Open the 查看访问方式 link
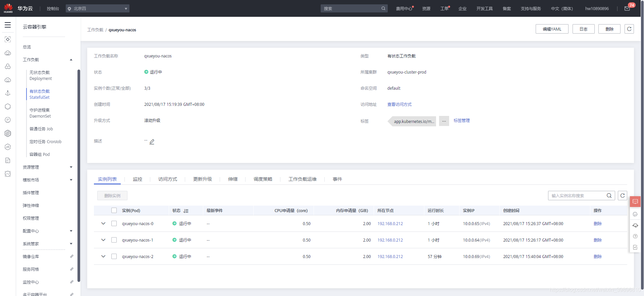The height and width of the screenshot is (296, 644). point(399,104)
